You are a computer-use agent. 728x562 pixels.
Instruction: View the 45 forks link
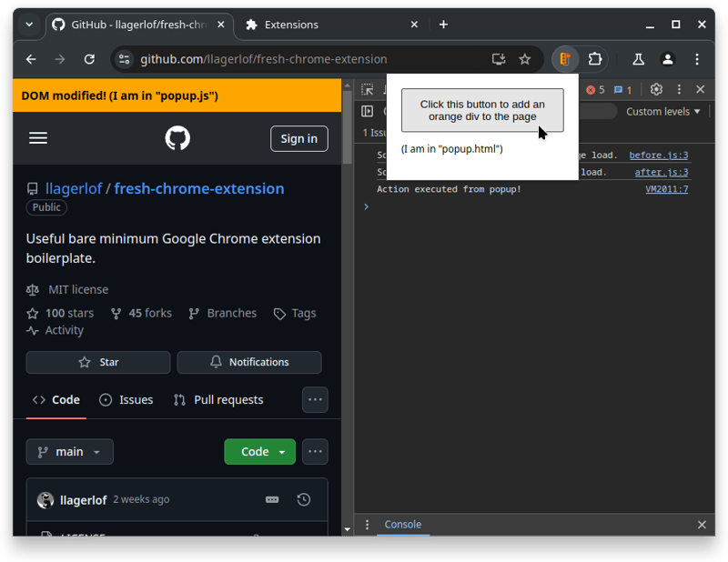click(142, 313)
